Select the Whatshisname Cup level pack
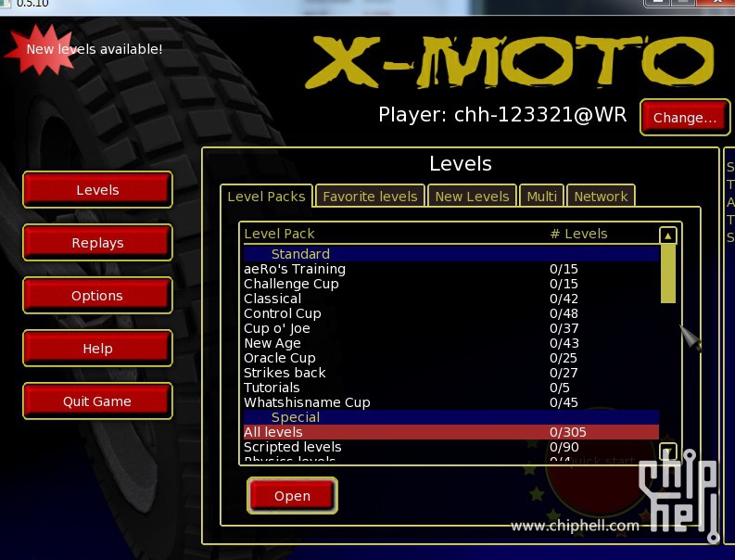The height and width of the screenshot is (560, 735). pos(451,402)
